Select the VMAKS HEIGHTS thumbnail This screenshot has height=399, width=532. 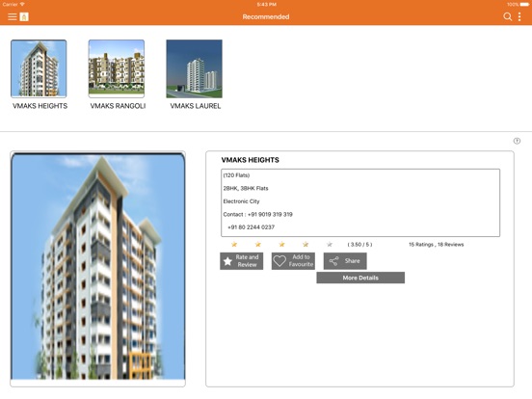tap(39, 68)
